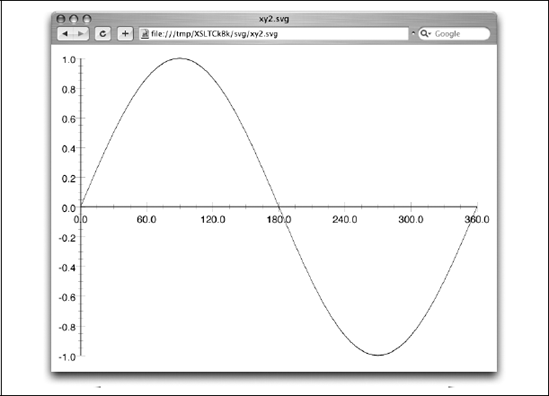The image size is (549, 396).
Task: Click the xy2.svg window title
Action: [274, 19]
